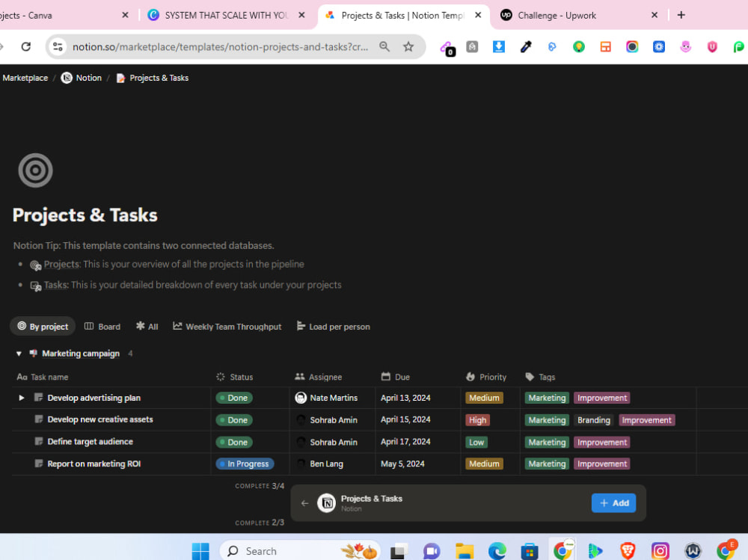The width and height of the screenshot is (748, 560).
Task: Open Instagram from taskbar
Action: coord(660,551)
